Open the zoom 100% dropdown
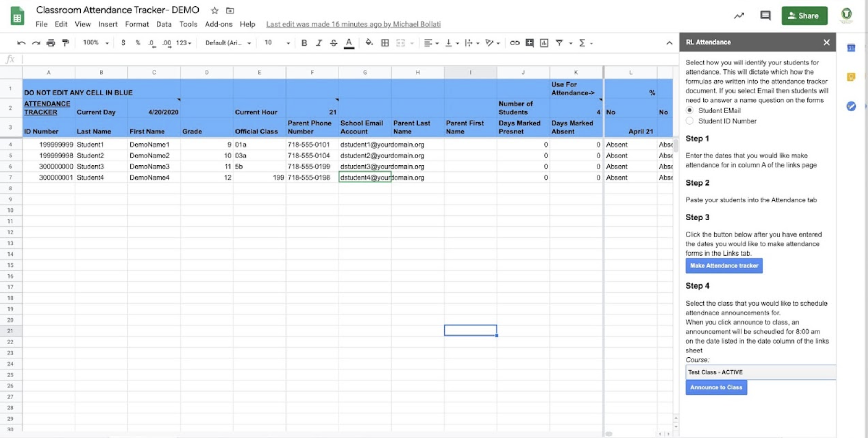The width and height of the screenshot is (868, 438). tap(96, 43)
